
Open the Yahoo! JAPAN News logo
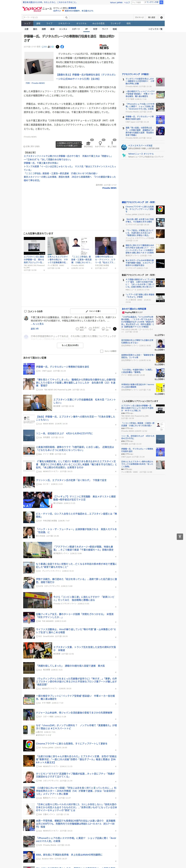[x=37, y=9]
